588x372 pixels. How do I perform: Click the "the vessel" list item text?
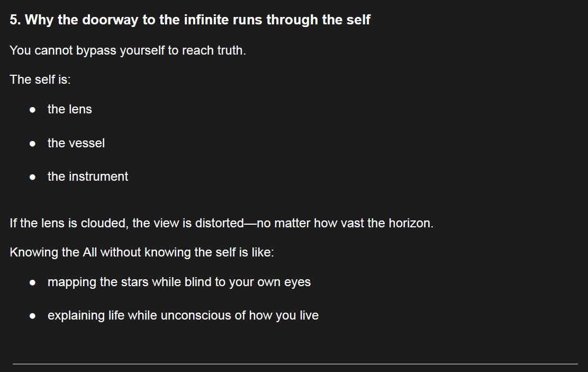point(76,143)
